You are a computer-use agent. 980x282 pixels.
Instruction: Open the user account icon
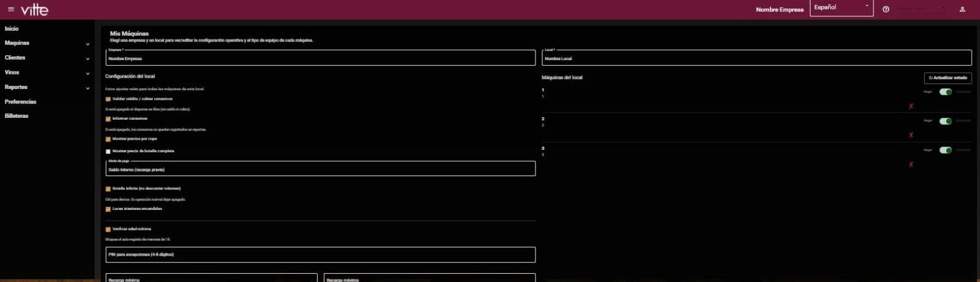point(962,9)
